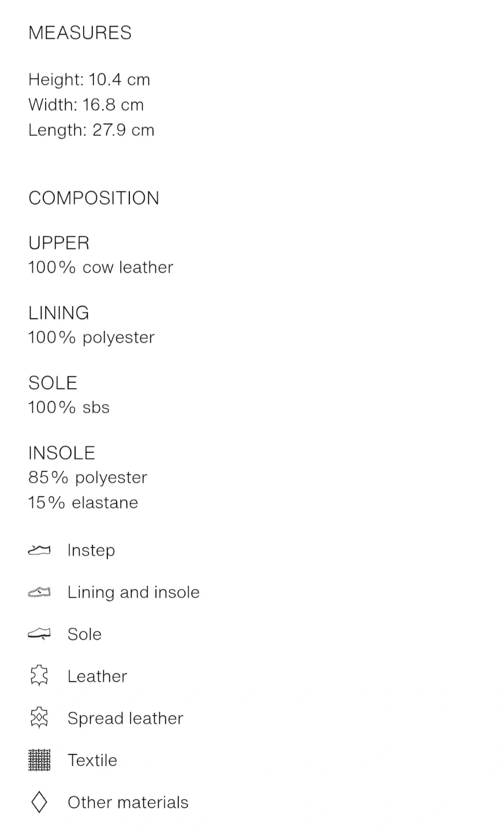The height and width of the screenshot is (832, 504).
Task: Click the Length 27.9 cm line
Action: pyautogui.click(x=91, y=130)
